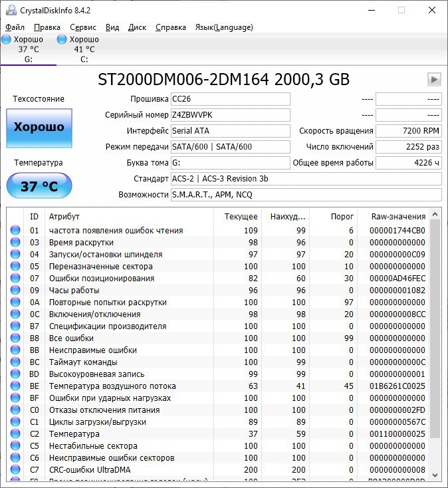Viewport: 448px width, 488px height.
Task: Click status orb for attribute BC row
Action: click(15, 362)
